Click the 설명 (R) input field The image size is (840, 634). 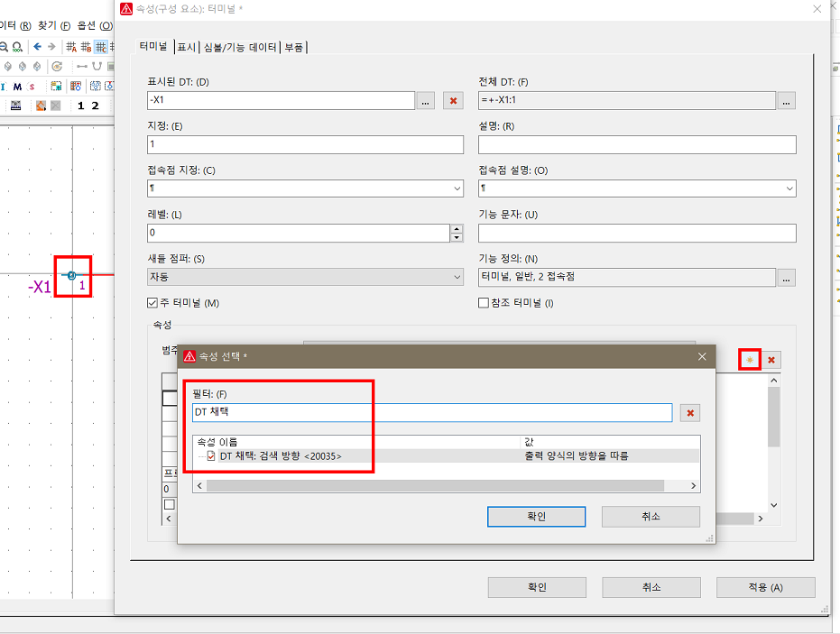[637, 144]
